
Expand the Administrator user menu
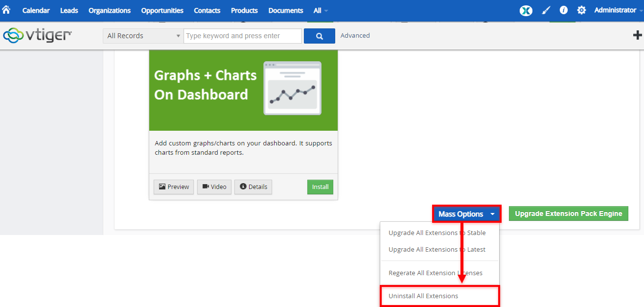click(619, 10)
